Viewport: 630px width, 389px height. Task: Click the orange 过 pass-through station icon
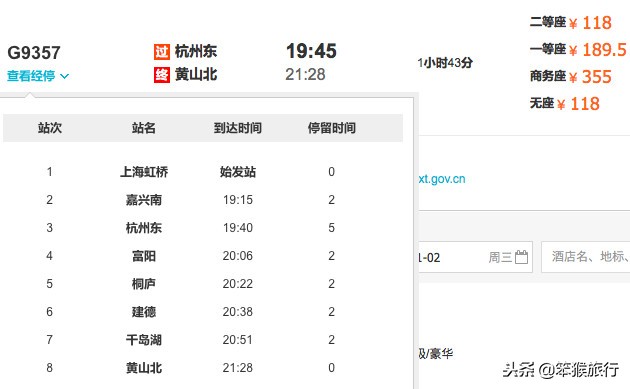(x=162, y=52)
